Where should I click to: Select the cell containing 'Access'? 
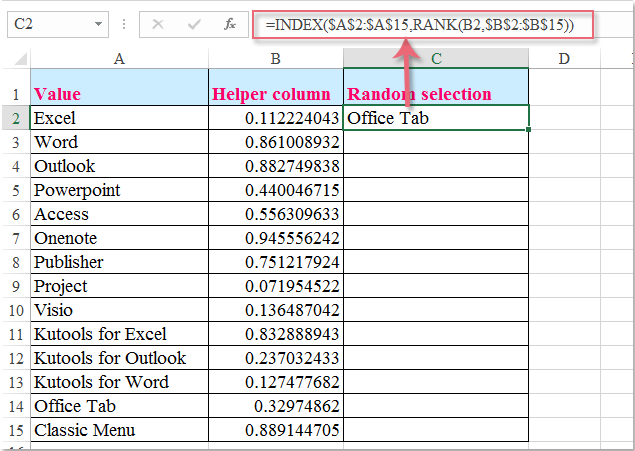[119, 214]
